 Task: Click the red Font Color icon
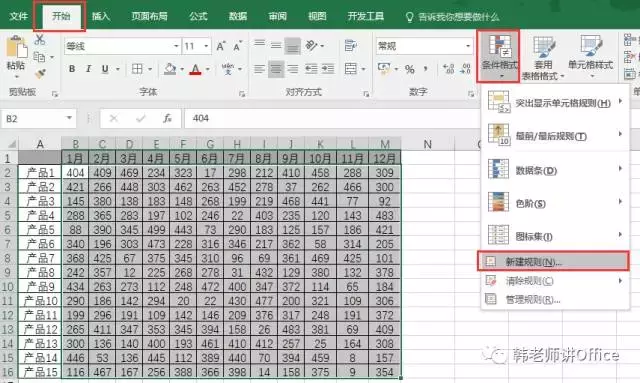coord(196,69)
